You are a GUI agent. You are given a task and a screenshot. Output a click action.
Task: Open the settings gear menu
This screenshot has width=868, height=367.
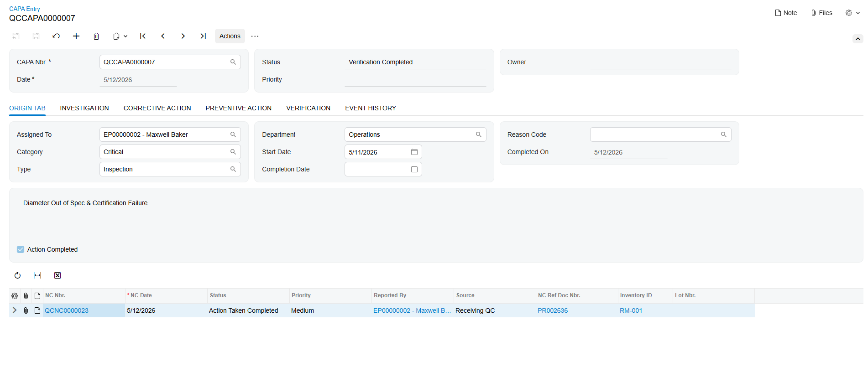coord(852,13)
